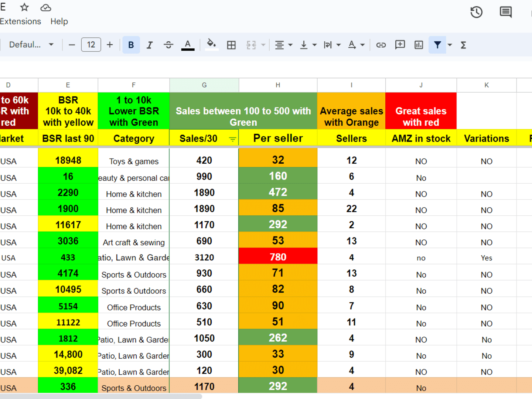Open horizontal align dropdown
Viewport: 532px width, 399px height.
(283, 45)
